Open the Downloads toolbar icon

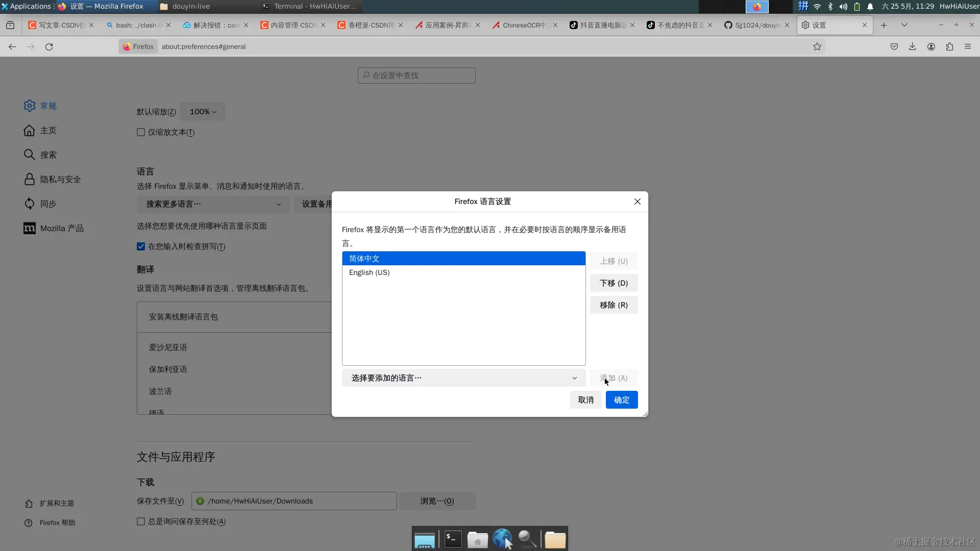[912, 46]
